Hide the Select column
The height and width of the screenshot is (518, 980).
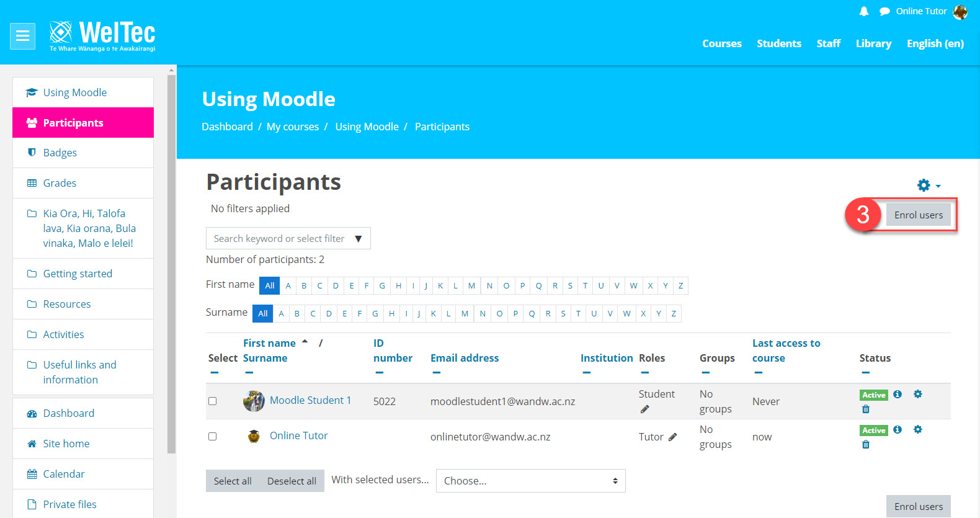coord(214,373)
